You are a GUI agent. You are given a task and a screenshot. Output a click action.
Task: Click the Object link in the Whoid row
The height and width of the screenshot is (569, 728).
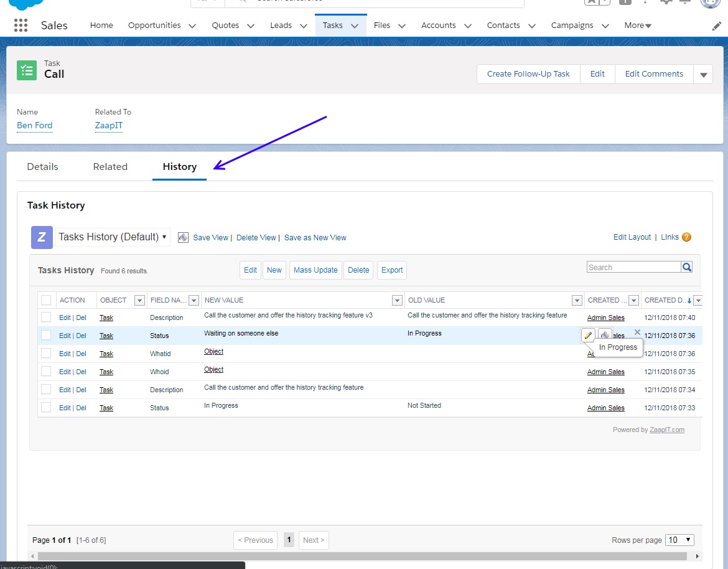click(x=213, y=369)
